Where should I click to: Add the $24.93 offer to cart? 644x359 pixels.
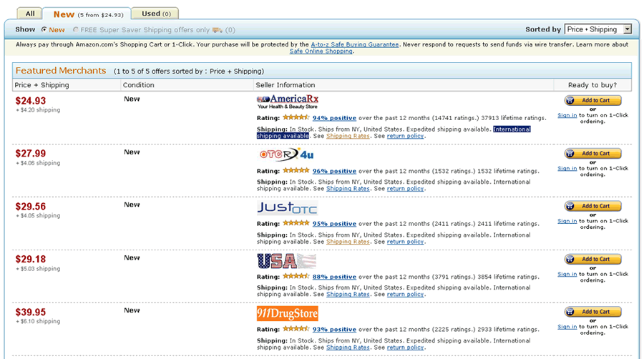coord(592,101)
